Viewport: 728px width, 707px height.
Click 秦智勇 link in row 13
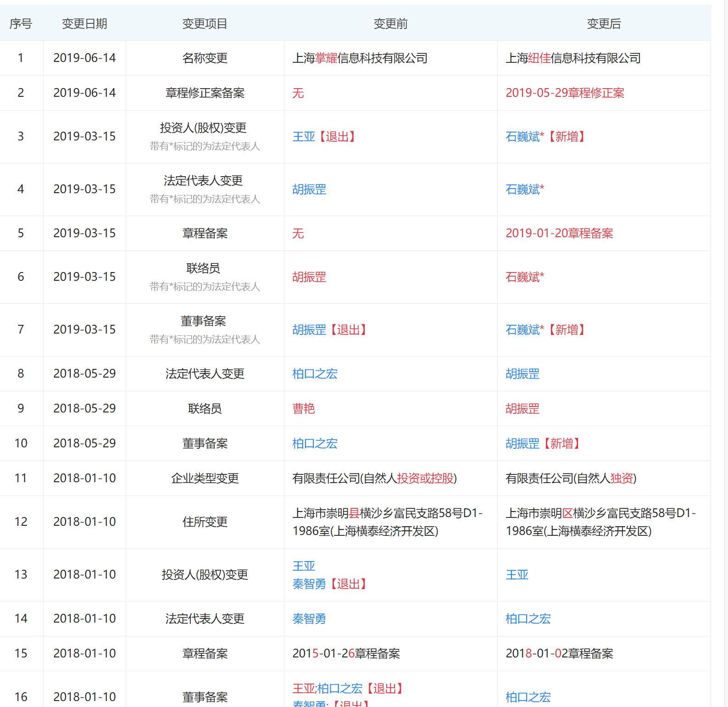pyautogui.click(x=309, y=584)
